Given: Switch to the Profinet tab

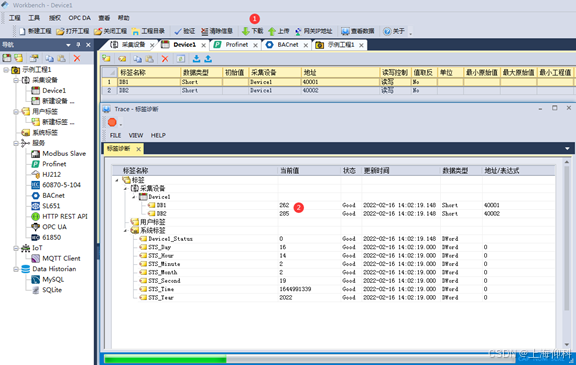Looking at the screenshot, I should pyautogui.click(x=236, y=45).
